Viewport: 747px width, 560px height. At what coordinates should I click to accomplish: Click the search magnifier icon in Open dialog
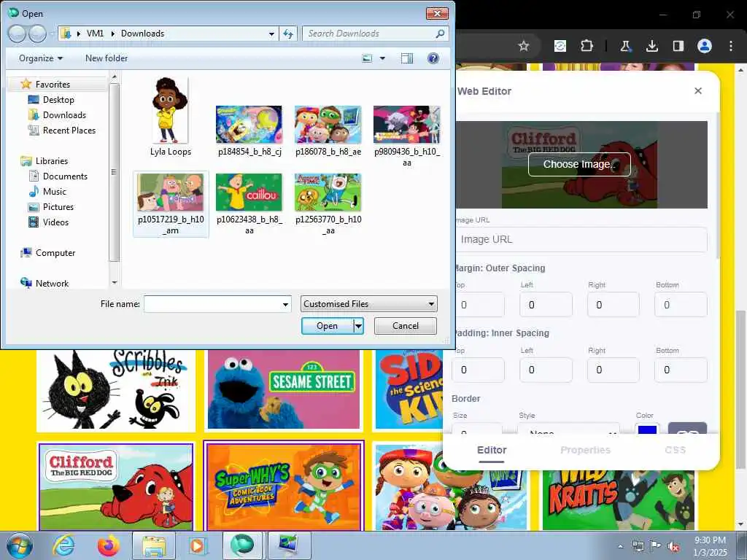point(440,34)
